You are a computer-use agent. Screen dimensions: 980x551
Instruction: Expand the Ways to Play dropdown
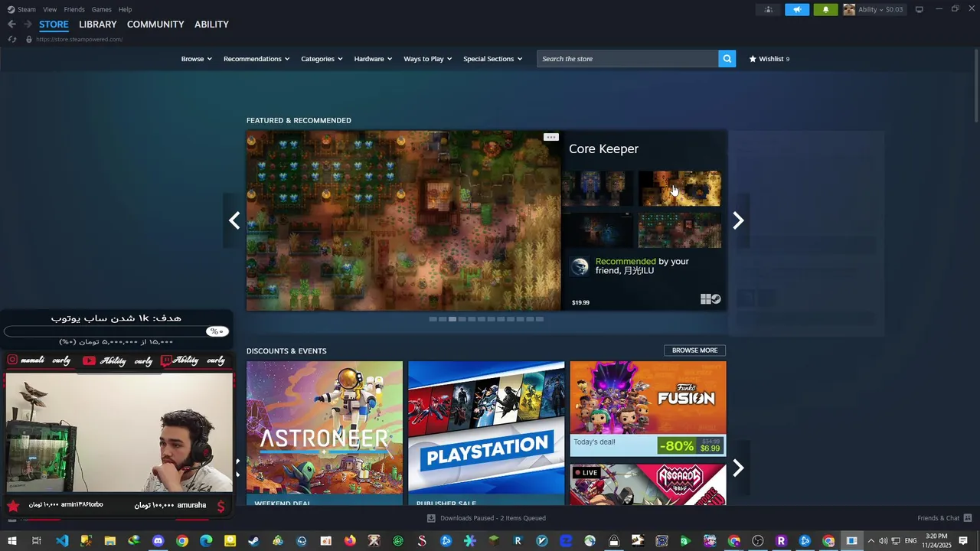tap(428, 59)
